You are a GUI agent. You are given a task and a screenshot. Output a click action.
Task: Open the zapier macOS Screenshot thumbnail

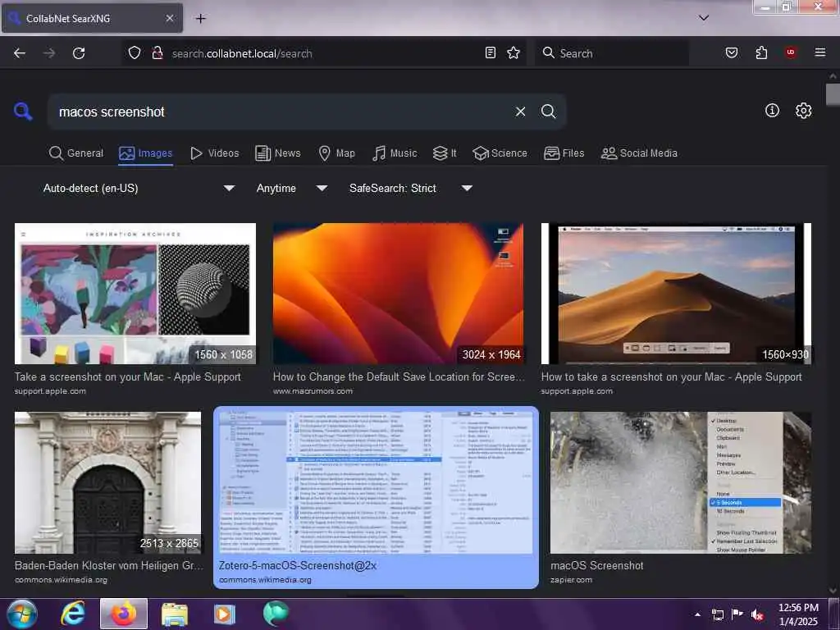tap(681, 482)
